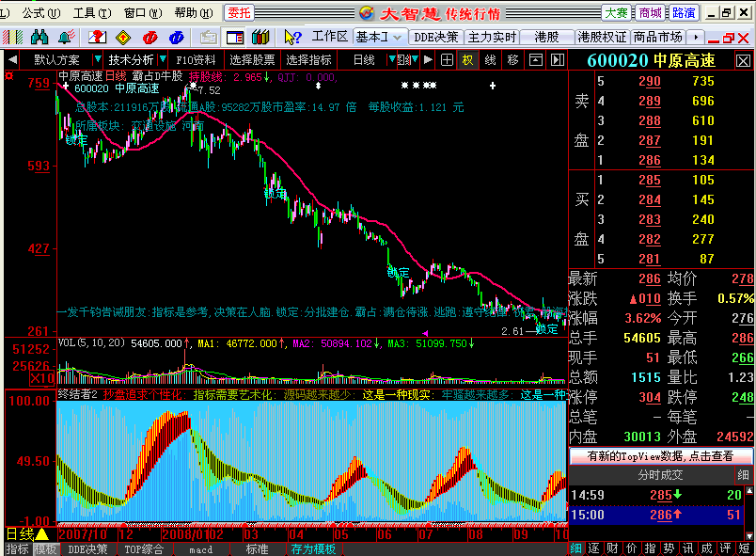Open the 帮助 menu
Image resolution: width=756 pixels, height=556 pixels.
pos(194,13)
